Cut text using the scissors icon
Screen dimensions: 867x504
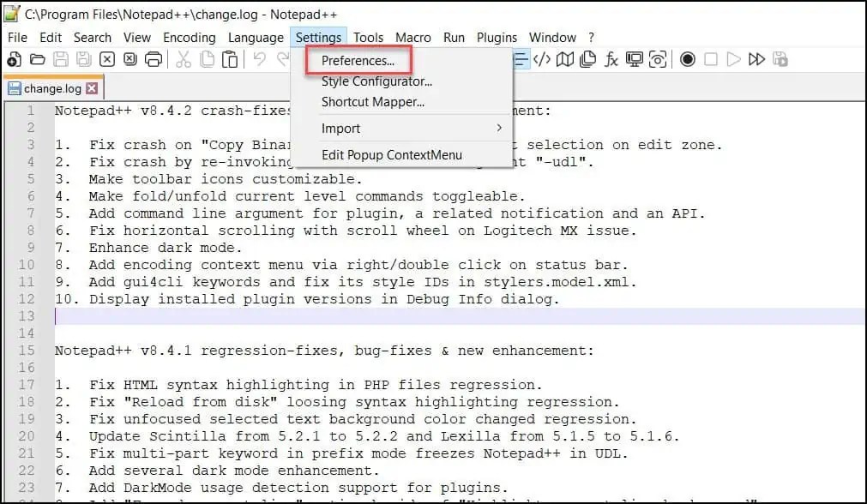point(184,58)
